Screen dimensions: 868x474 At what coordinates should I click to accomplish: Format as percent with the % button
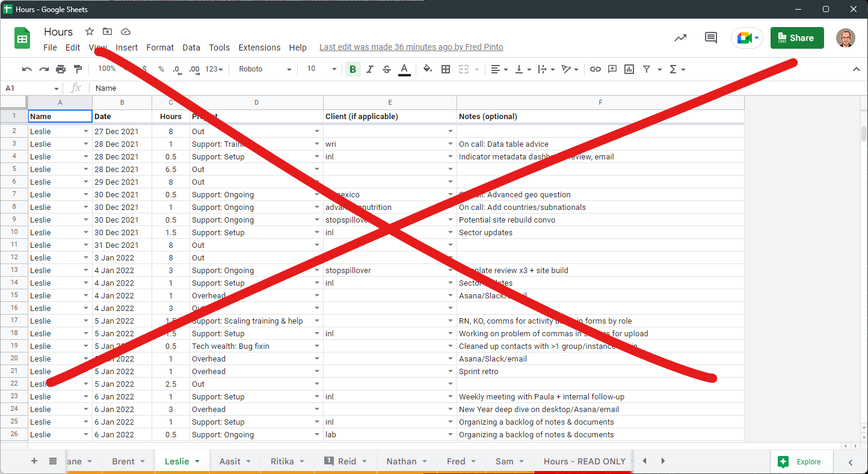pyautogui.click(x=161, y=69)
